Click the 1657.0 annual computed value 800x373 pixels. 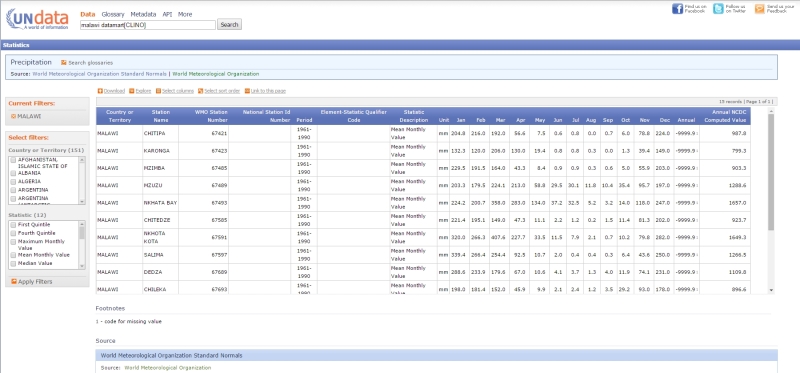(x=738, y=203)
